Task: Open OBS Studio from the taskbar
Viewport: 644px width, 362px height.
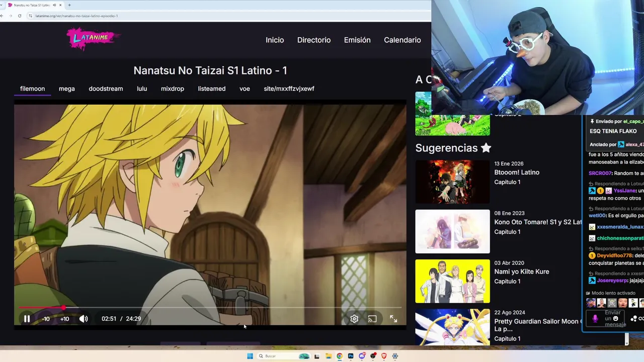Action: [x=373, y=356]
